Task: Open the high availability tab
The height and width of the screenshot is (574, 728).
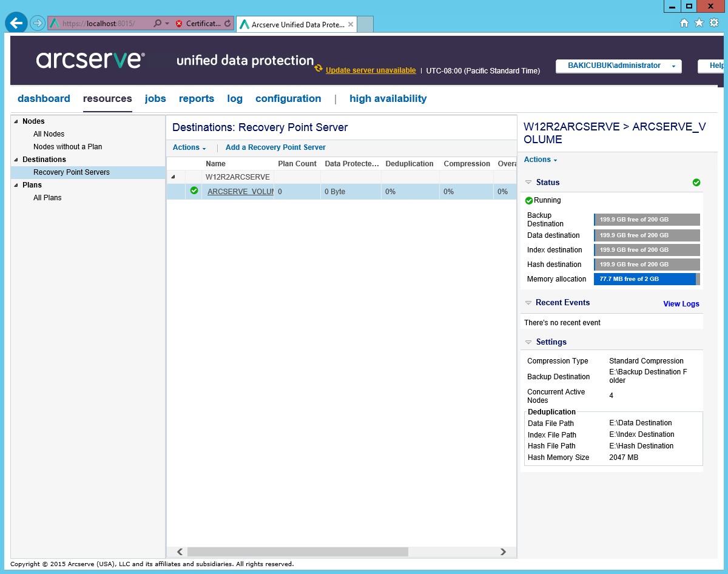Action: tap(388, 98)
